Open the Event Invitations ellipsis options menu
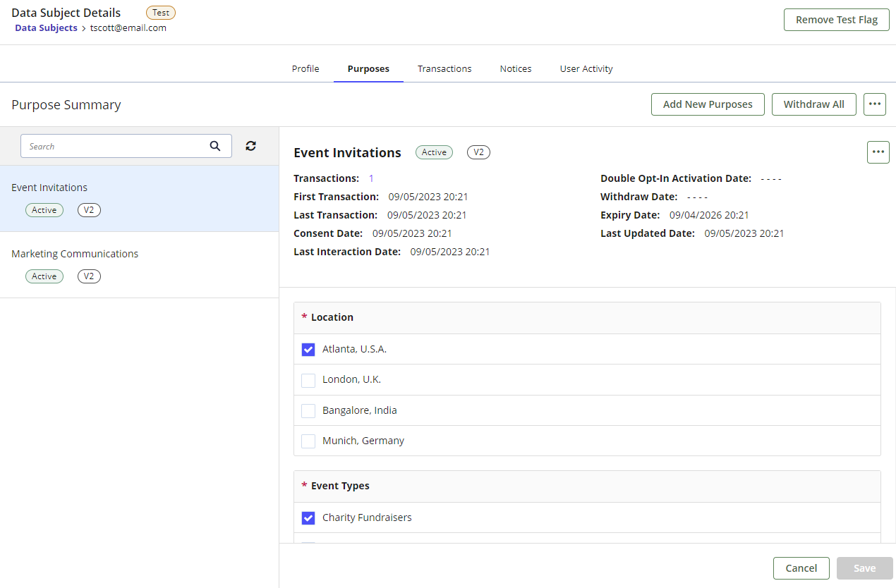This screenshot has width=896, height=588. pos(878,152)
